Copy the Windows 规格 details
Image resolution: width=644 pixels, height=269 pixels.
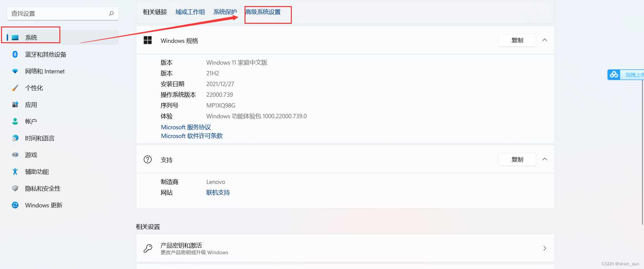tap(517, 40)
